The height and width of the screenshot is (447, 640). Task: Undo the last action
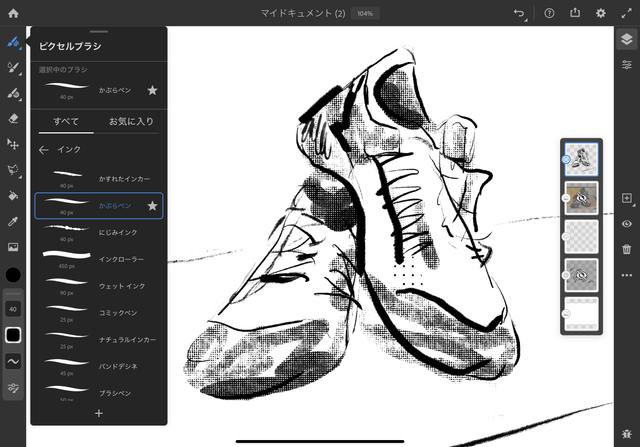tap(519, 13)
